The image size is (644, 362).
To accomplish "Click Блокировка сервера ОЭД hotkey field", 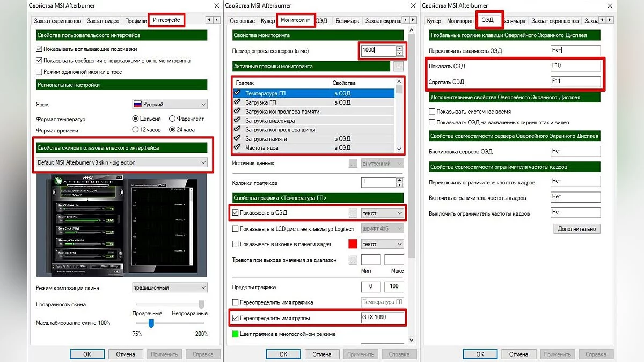I will tap(575, 151).
